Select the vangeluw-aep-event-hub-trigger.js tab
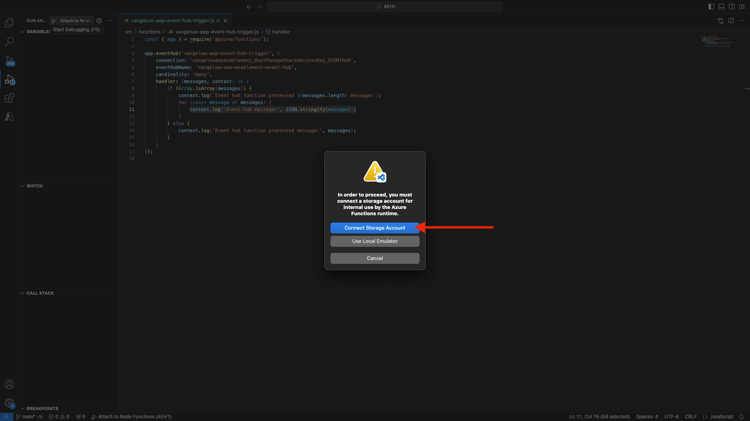 172,21
